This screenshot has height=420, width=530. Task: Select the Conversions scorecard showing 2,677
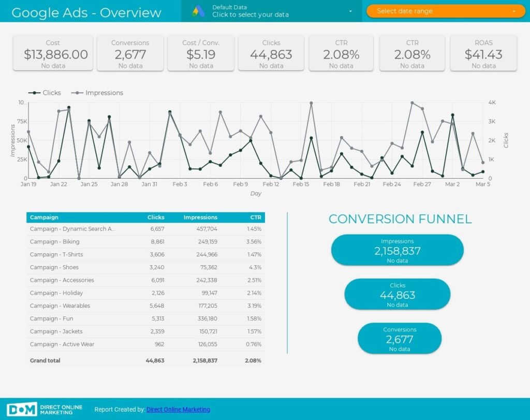[x=130, y=53]
